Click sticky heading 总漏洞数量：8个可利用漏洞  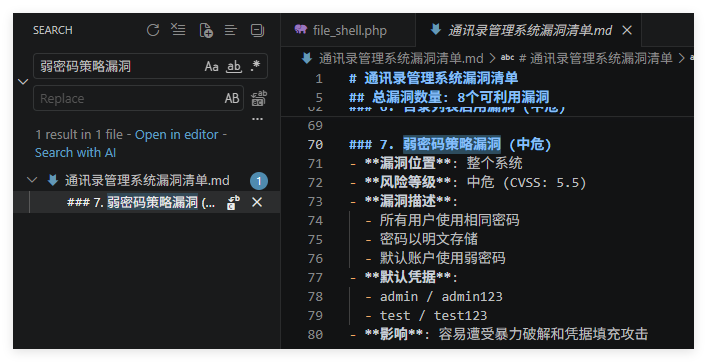[x=449, y=97]
